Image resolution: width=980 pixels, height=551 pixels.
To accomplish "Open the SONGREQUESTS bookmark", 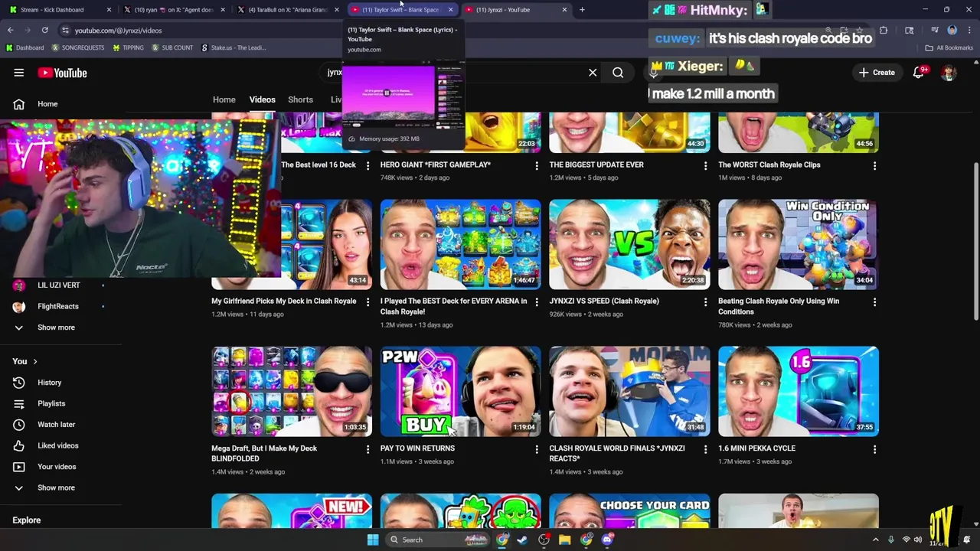I will click(78, 47).
